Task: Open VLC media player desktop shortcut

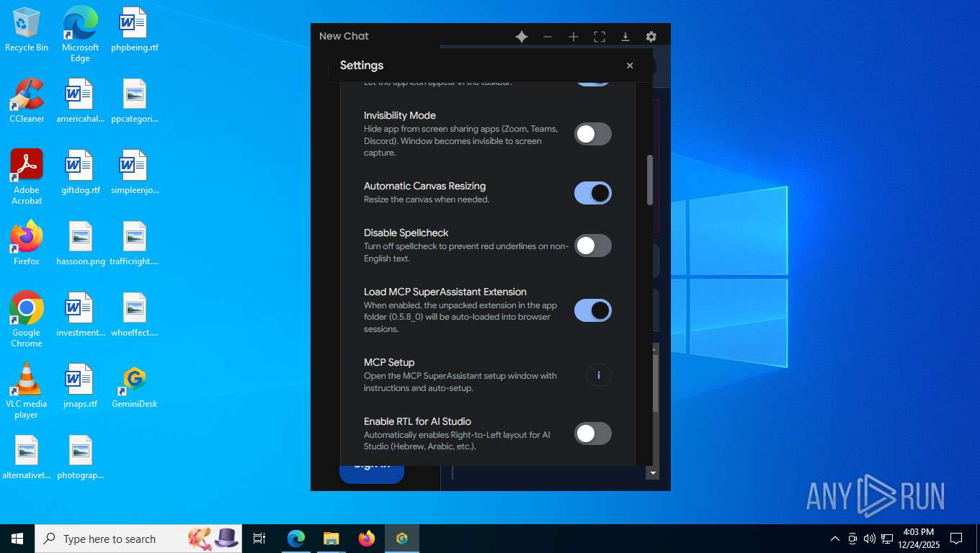Action: pos(27,391)
